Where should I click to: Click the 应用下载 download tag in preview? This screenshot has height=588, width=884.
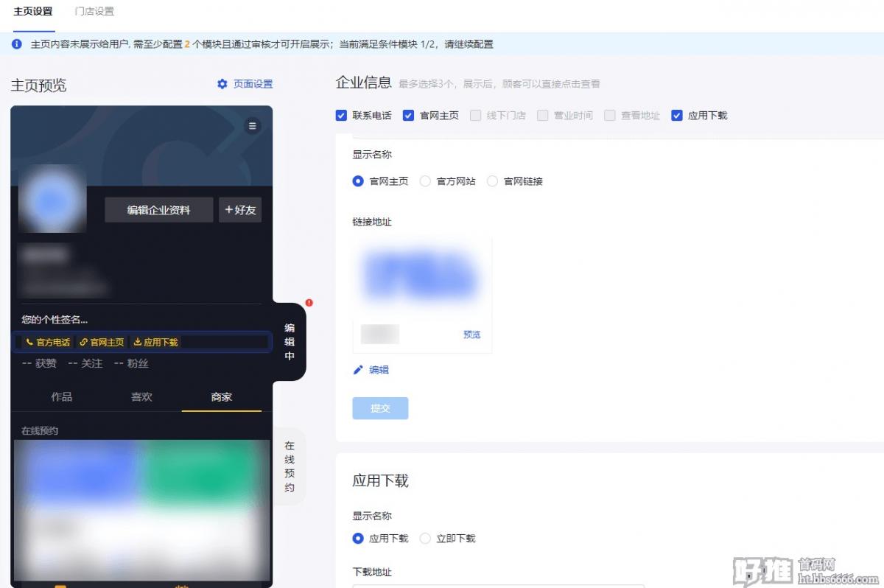156,342
